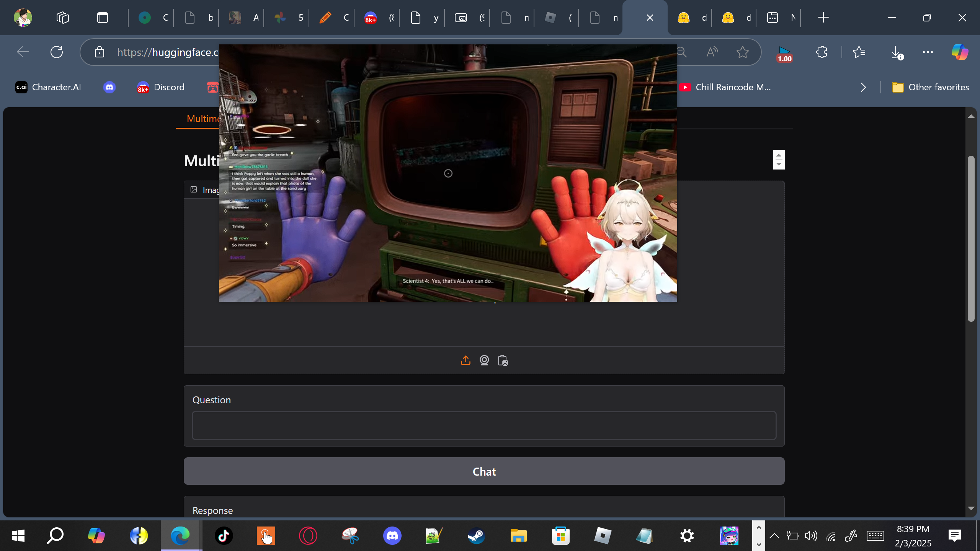Open Roblox from the taskbar
This screenshot has width=980, height=551.
603,536
